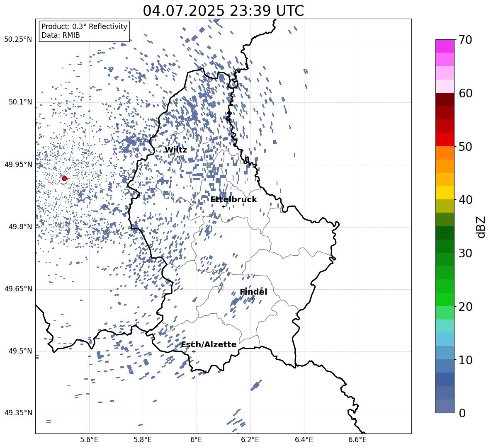This screenshot has height=448, width=491.
Task: Click the colorbar tick label 60
Action: tap(465, 93)
